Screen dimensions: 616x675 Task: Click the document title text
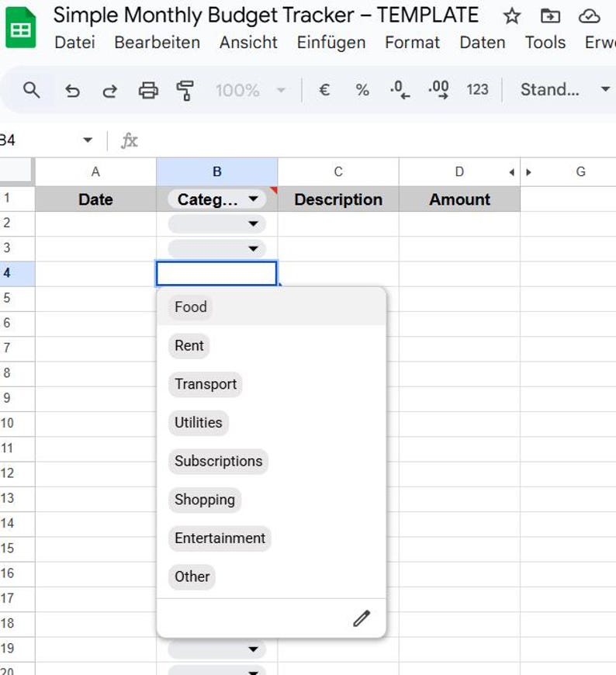265,16
